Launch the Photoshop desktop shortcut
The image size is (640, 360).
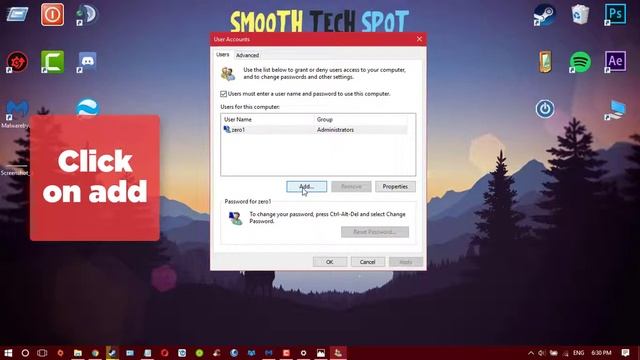coord(616,14)
